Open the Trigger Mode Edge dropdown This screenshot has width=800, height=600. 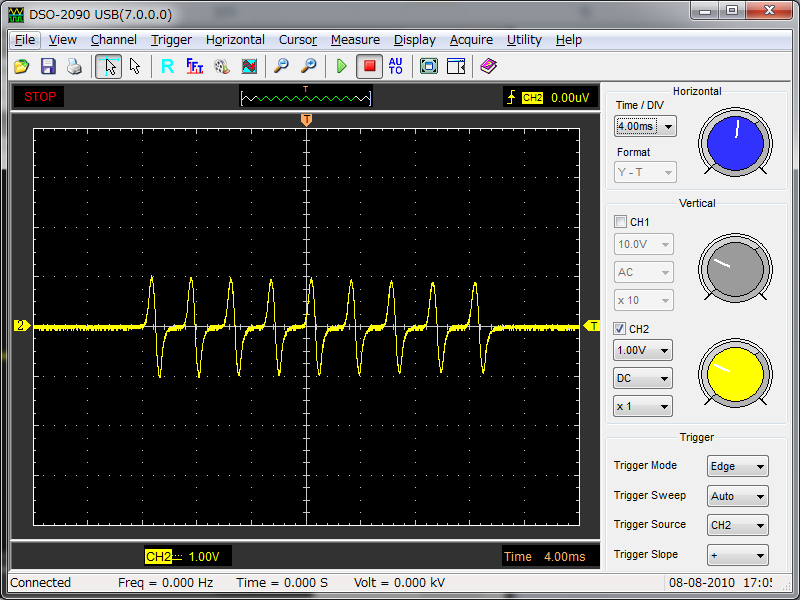[738, 466]
